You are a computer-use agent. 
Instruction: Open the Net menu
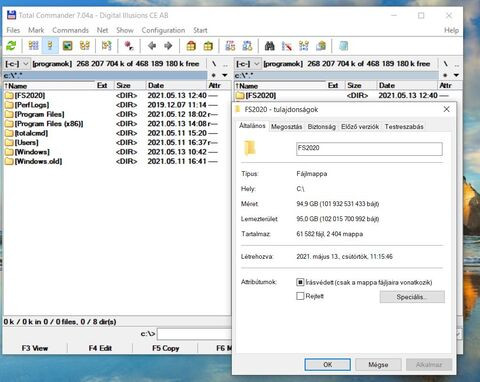click(x=102, y=30)
